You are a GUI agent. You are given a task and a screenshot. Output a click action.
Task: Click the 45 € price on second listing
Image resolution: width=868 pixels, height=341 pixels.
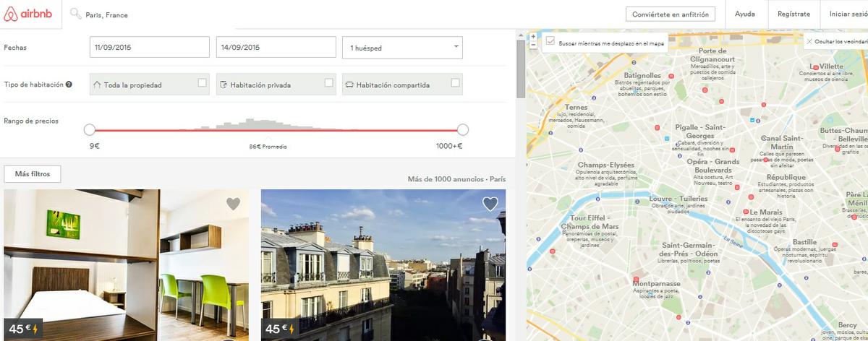pos(276,329)
